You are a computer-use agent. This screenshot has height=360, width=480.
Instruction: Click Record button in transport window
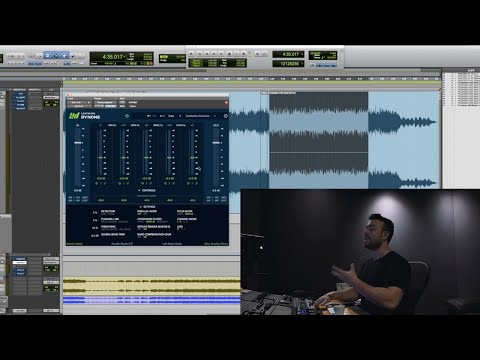[244, 53]
